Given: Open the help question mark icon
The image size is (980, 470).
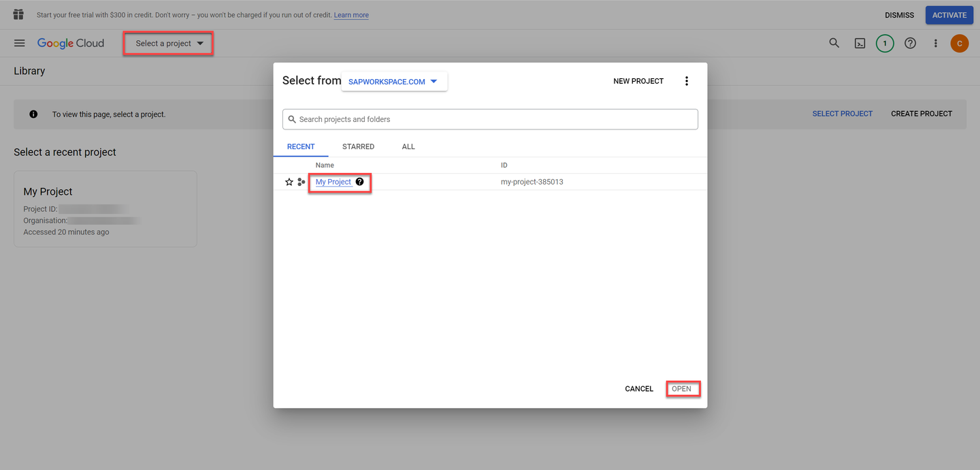Looking at the screenshot, I should (910, 43).
